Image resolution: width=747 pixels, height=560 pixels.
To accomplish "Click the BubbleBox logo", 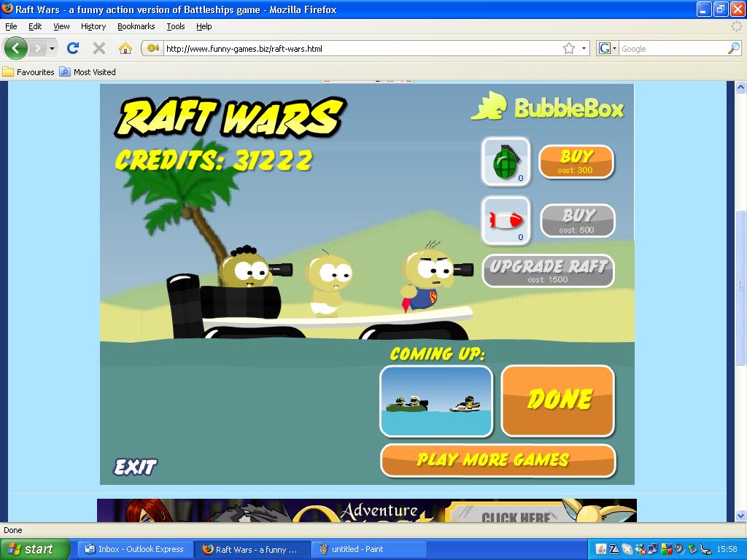I will pos(548,107).
